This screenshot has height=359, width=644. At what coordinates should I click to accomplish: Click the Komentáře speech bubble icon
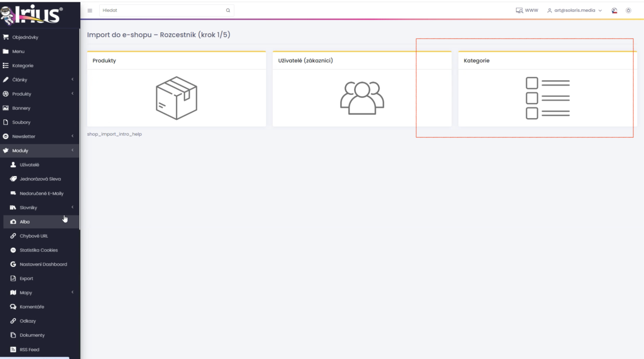click(x=13, y=307)
